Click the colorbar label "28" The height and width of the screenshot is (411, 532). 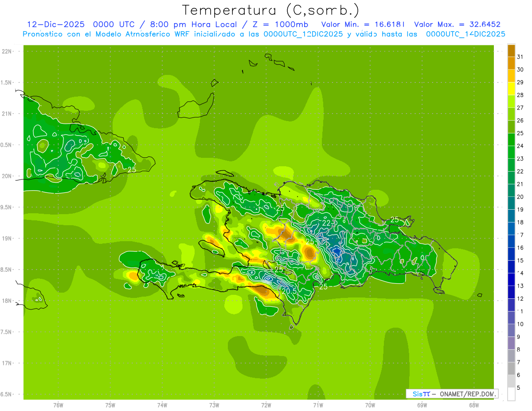click(x=520, y=95)
